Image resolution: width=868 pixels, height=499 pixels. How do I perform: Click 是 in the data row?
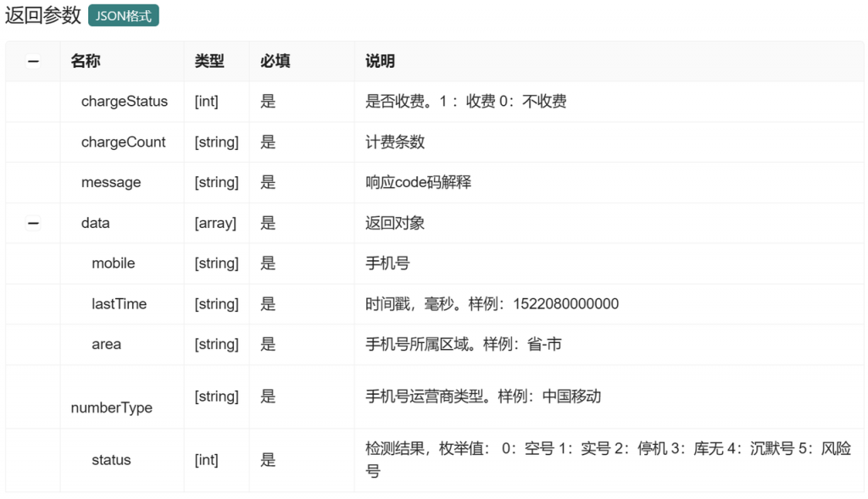pyautogui.click(x=268, y=223)
